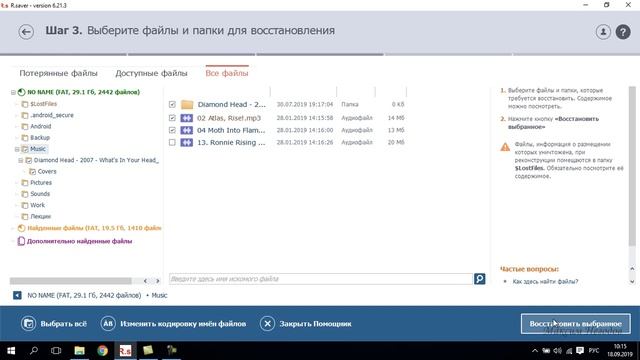
Task: Switch to R.saver taskbar icon
Action: click(125, 351)
